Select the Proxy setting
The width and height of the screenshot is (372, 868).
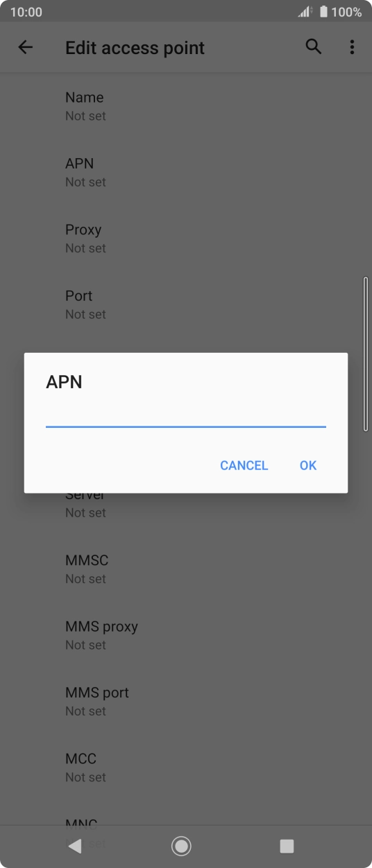tap(186, 238)
